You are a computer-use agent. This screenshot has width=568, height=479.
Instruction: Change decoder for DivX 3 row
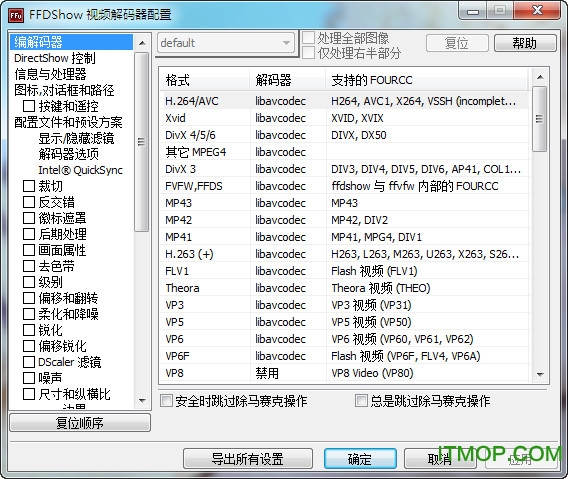[280, 169]
